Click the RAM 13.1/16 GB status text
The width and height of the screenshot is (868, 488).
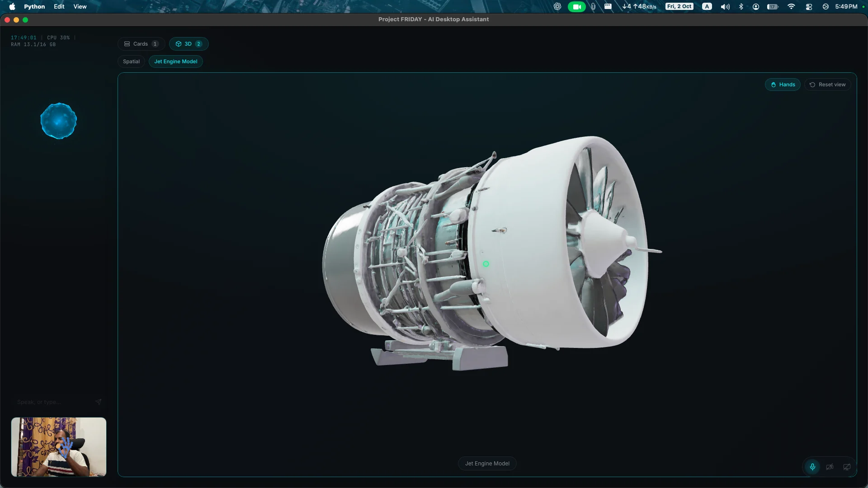point(33,44)
